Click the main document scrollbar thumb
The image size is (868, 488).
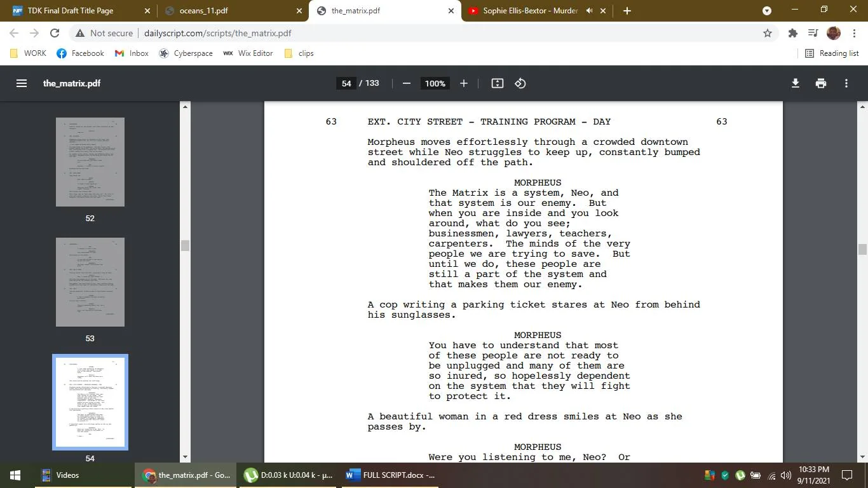click(x=862, y=249)
